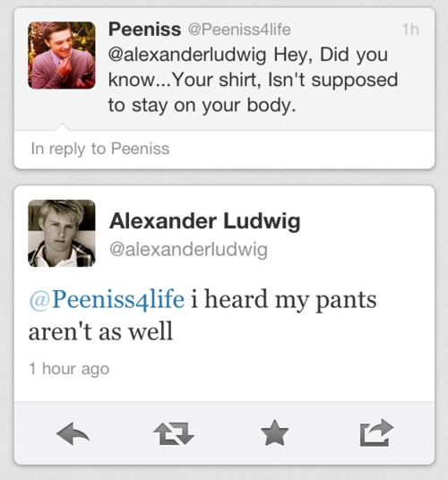This screenshot has height=480, width=448.
Task: Tap the In reply to Peeniss bar
Action: click(x=224, y=150)
